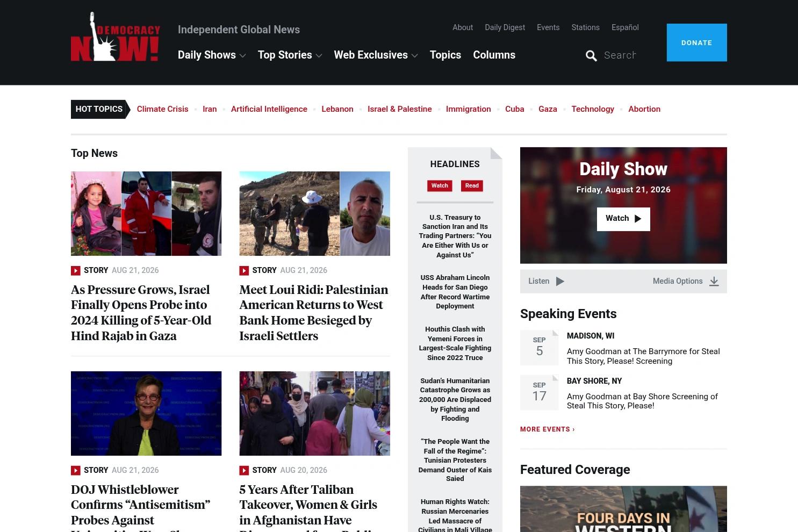798x532 pixels.
Task: Open the Hind Rajab story thumbnail
Action: tap(146, 213)
